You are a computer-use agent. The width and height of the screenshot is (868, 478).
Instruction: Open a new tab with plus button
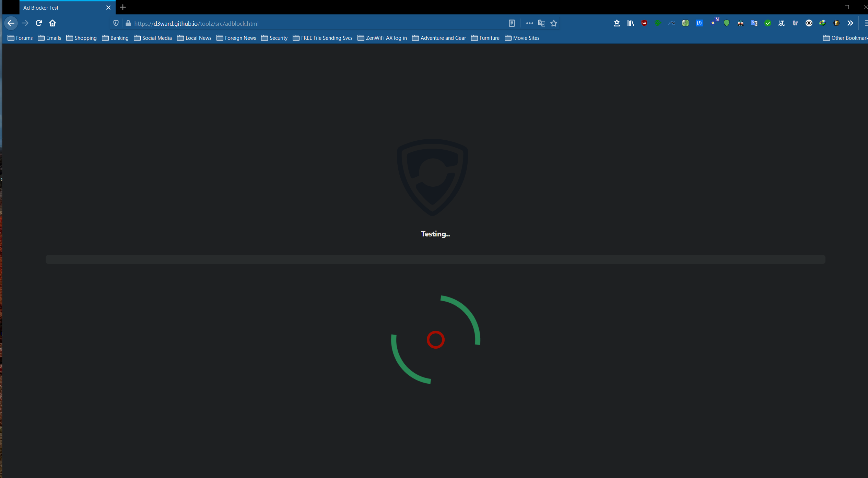point(123,8)
